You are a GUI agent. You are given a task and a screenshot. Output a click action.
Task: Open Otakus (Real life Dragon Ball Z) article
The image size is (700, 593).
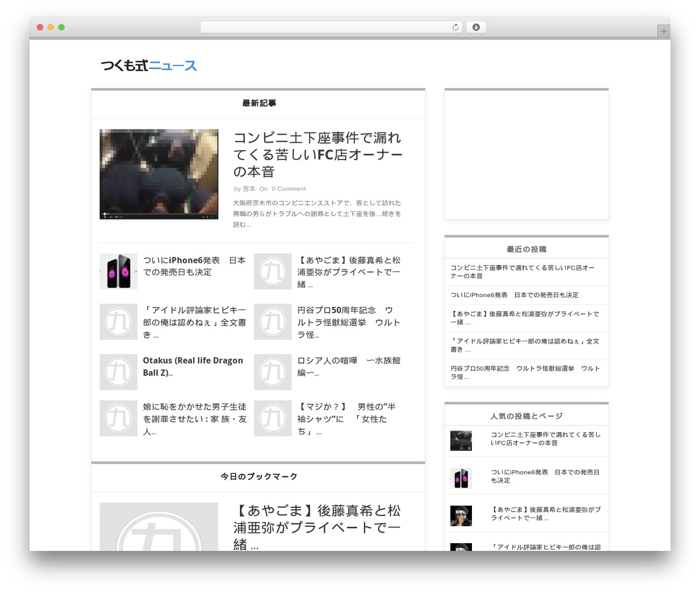click(193, 367)
